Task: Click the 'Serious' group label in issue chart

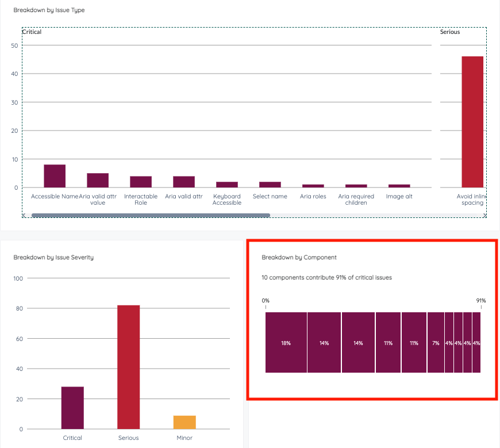Action: (x=450, y=32)
